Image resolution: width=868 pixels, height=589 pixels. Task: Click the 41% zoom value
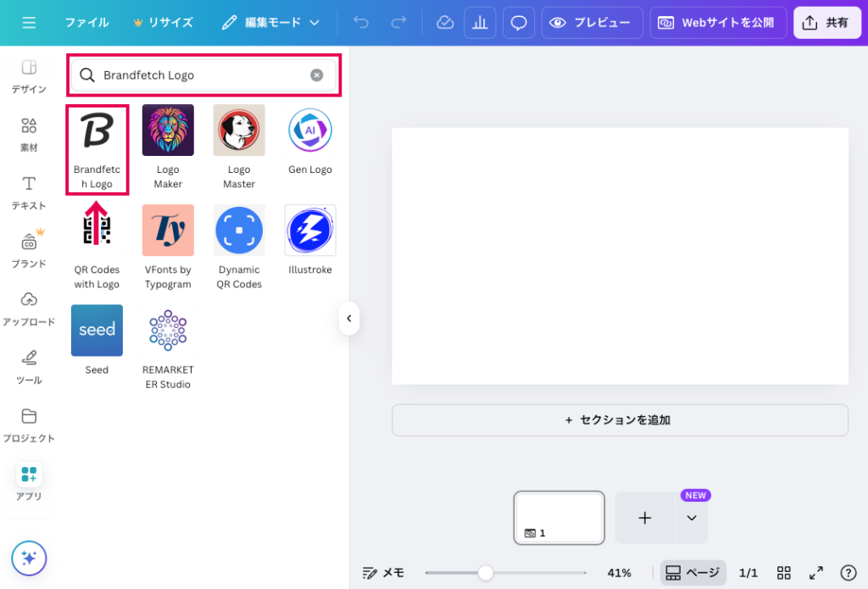point(619,573)
